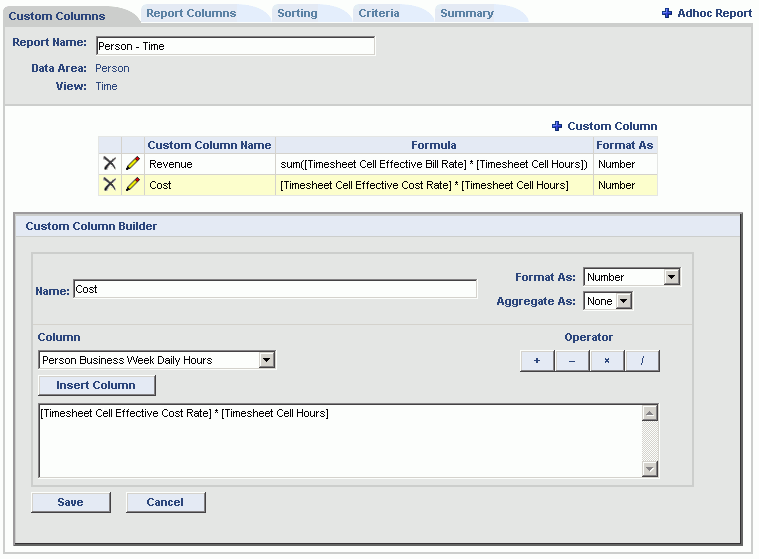Image resolution: width=759 pixels, height=559 pixels.
Task: Insert the multiply operator
Action: (607, 361)
